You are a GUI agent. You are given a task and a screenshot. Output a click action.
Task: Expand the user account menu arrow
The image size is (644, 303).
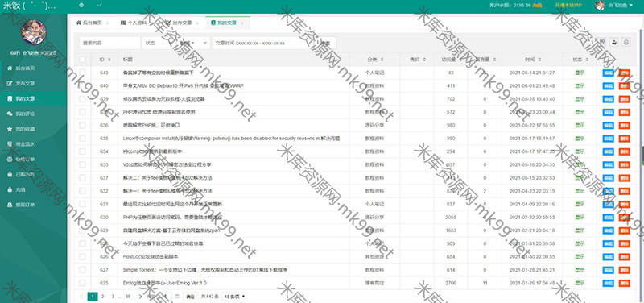[630, 6]
